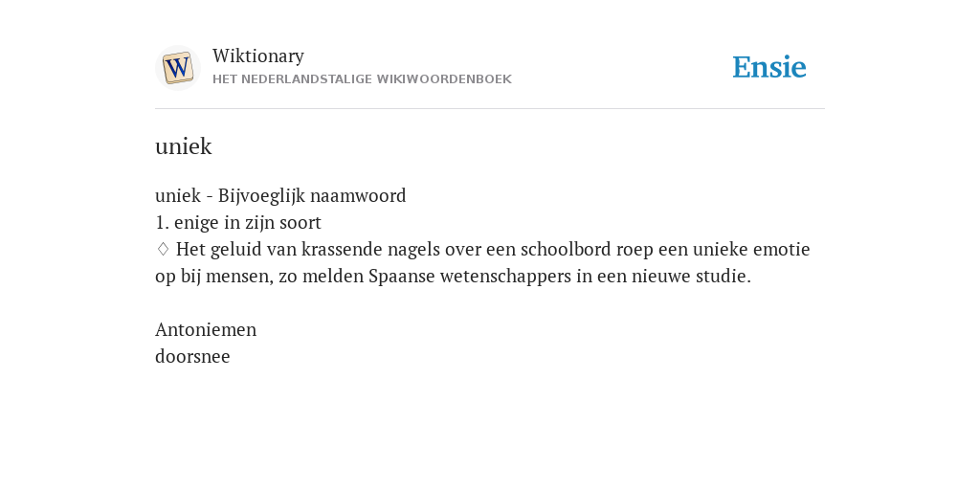Click the Wiktionary source title
The width and height of the screenshot is (980, 490).
click(x=258, y=56)
